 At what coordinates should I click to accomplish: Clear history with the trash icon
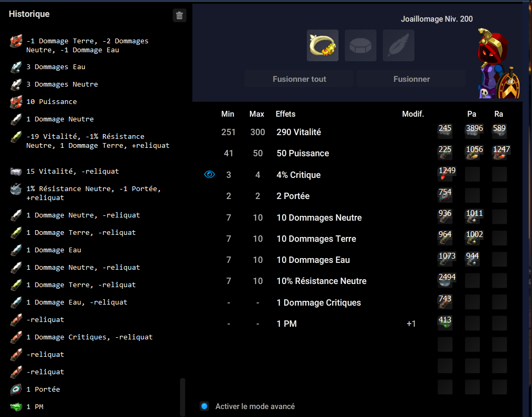179,15
